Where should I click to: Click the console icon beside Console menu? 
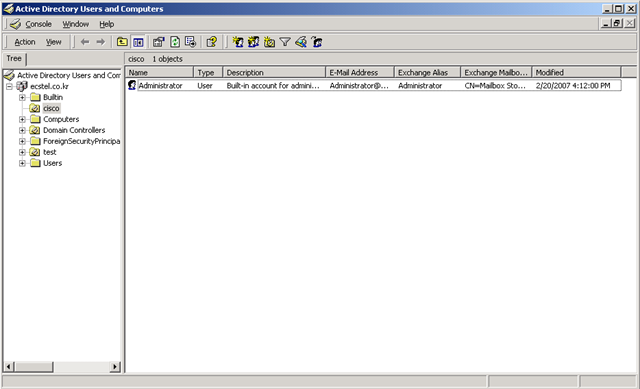point(16,24)
